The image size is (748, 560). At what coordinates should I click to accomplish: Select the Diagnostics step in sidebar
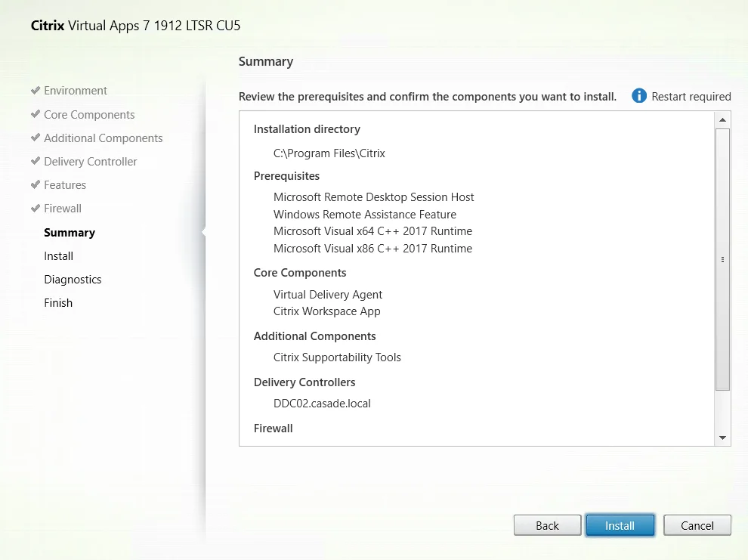coord(73,280)
